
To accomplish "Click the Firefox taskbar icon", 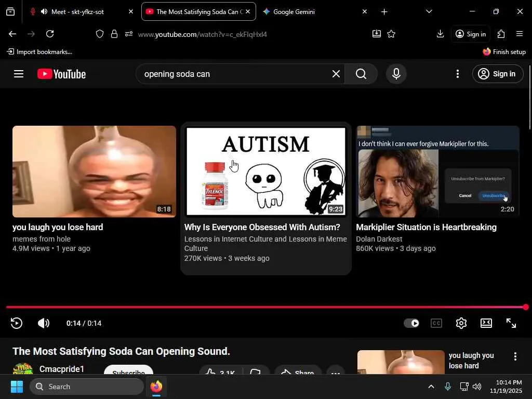I will click(x=156, y=387).
